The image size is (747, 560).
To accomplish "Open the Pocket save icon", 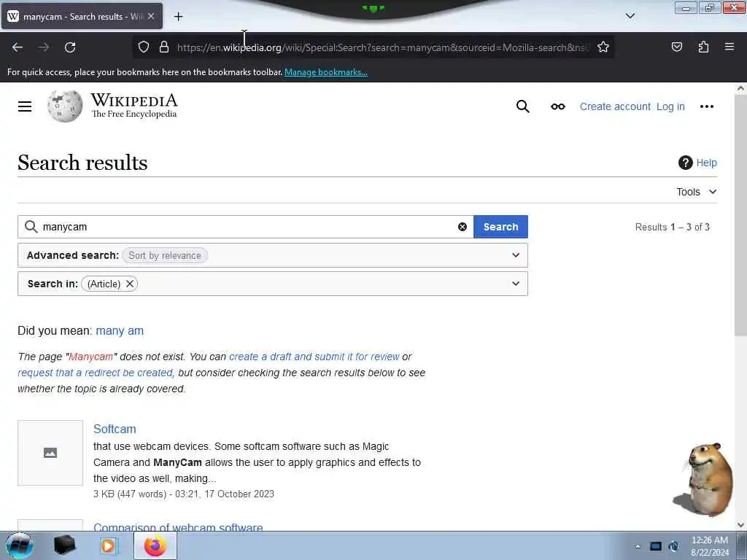I will [676, 47].
